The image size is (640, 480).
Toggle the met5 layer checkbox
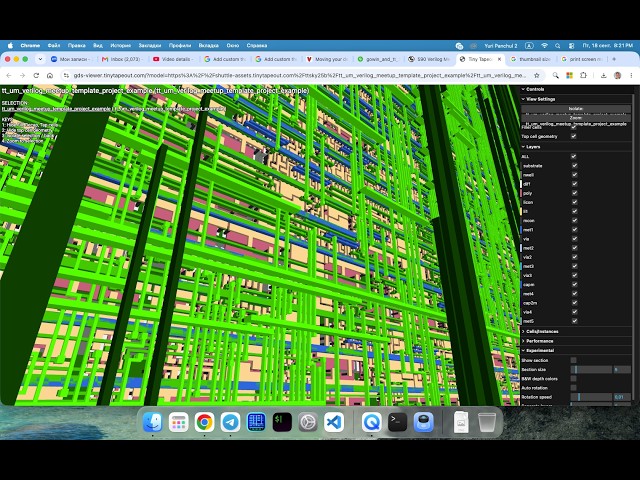click(574, 321)
